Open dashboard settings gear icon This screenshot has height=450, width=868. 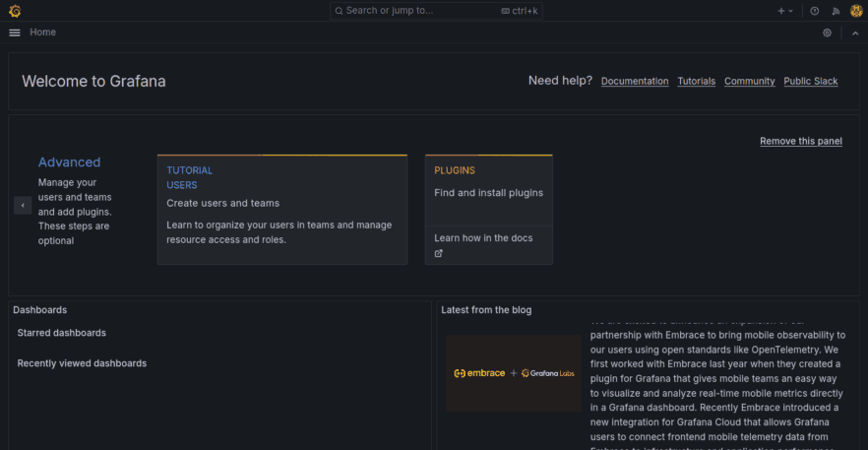[x=827, y=32]
